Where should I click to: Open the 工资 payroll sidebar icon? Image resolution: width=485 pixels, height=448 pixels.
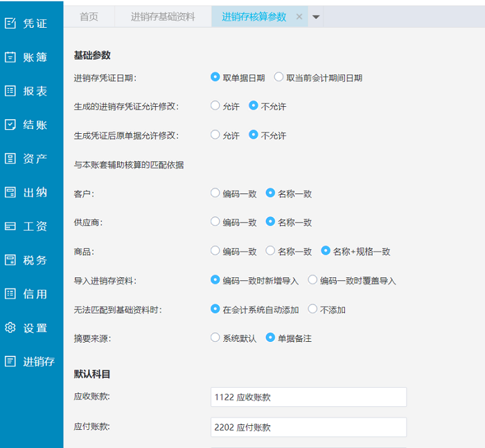click(10, 226)
